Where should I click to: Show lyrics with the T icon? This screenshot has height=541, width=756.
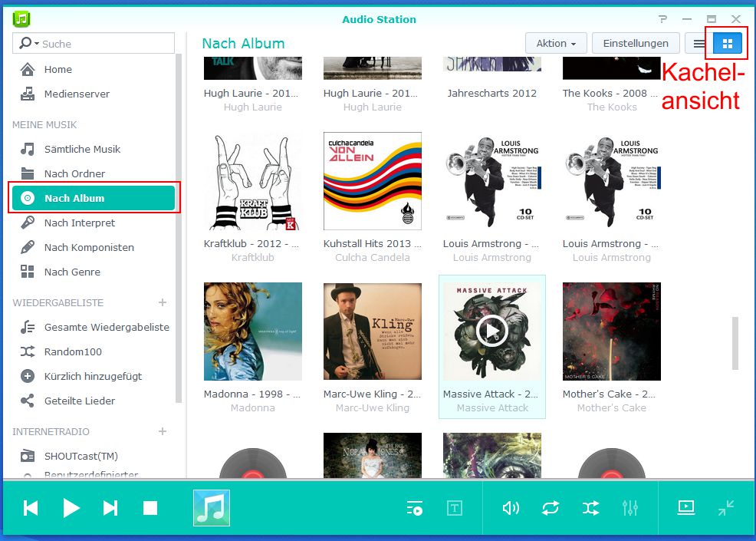click(454, 508)
